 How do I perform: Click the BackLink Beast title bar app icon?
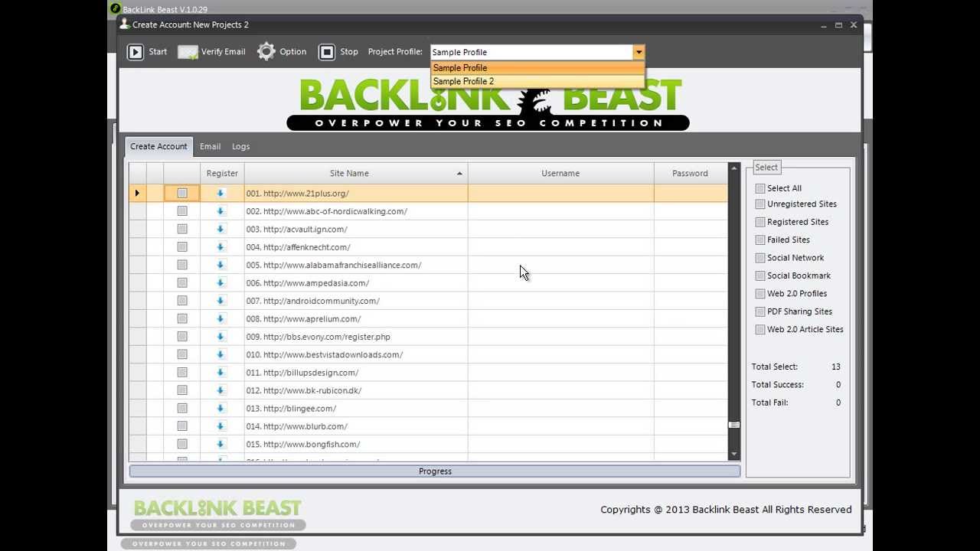tap(116, 8)
